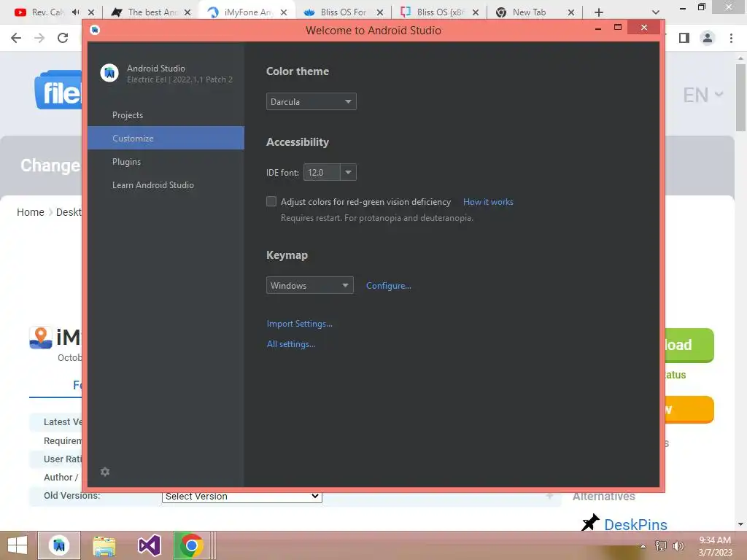Go back in Chrome browser
747x560 pixels.
click(x=16, y=38)
